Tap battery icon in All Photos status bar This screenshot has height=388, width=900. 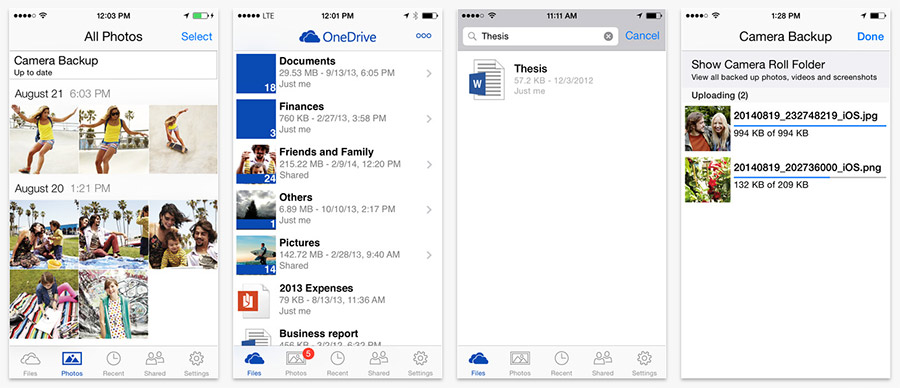[x=201, y=15]
